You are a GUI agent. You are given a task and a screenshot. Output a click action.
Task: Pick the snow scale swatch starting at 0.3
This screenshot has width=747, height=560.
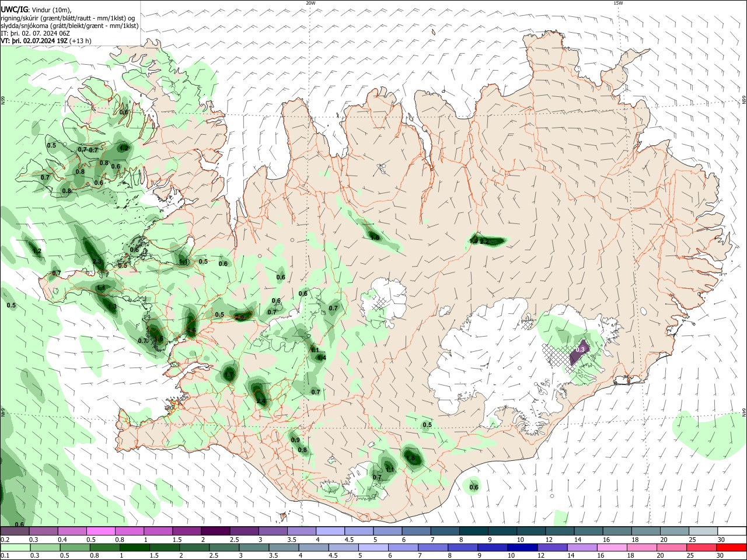tap(43, 531)
